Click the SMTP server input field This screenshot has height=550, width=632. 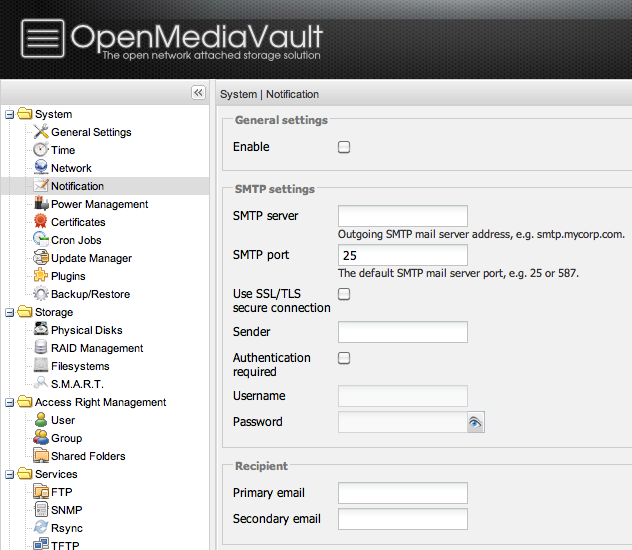point(403,216)
